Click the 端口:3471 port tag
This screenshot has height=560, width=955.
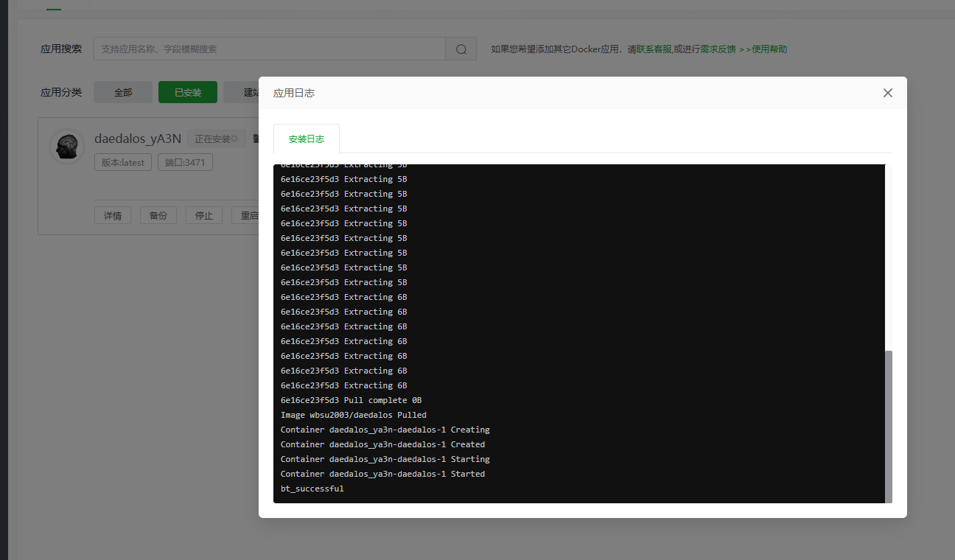click(185, 162)
